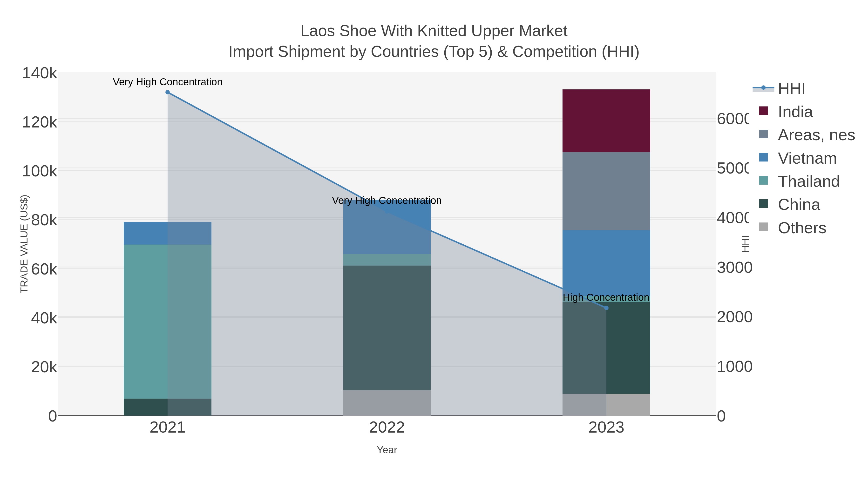868x488 pixels.
Task: Click the chart title 'Laos Shoe With Knitted Upper Market'
Action: [434, 31]
